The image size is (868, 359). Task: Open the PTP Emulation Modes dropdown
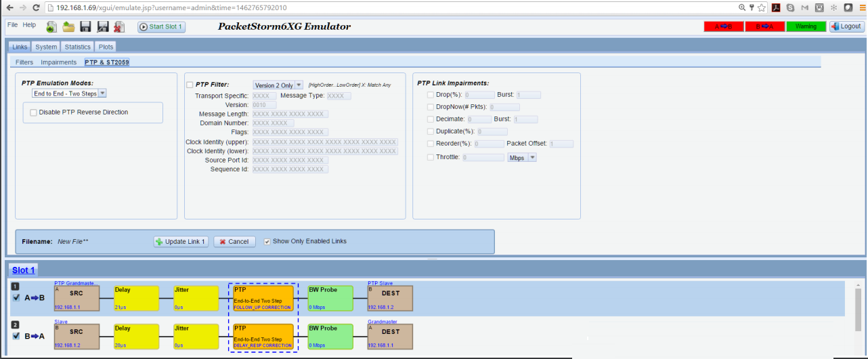pyautogui.click(x=70, y=93)
